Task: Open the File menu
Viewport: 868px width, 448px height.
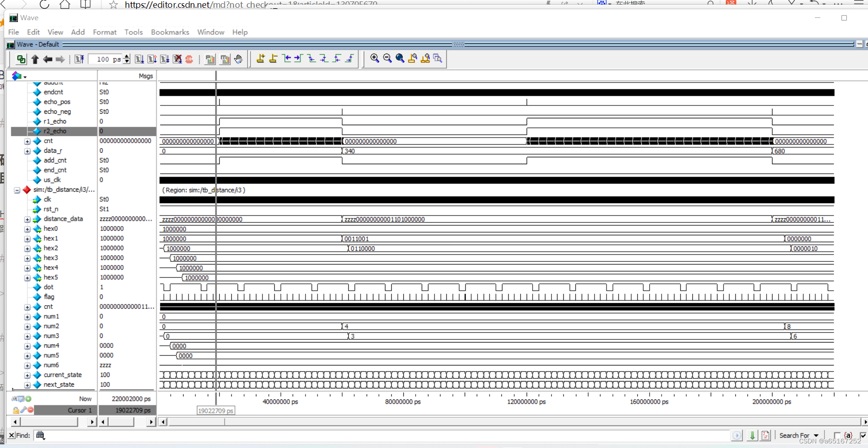Action: click(14, 32)
